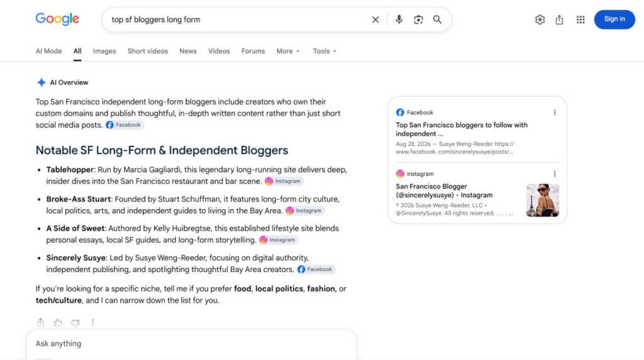Click the bold 'Tablehopper' text
The image size is (644, 360).
[x=70, y=170]
